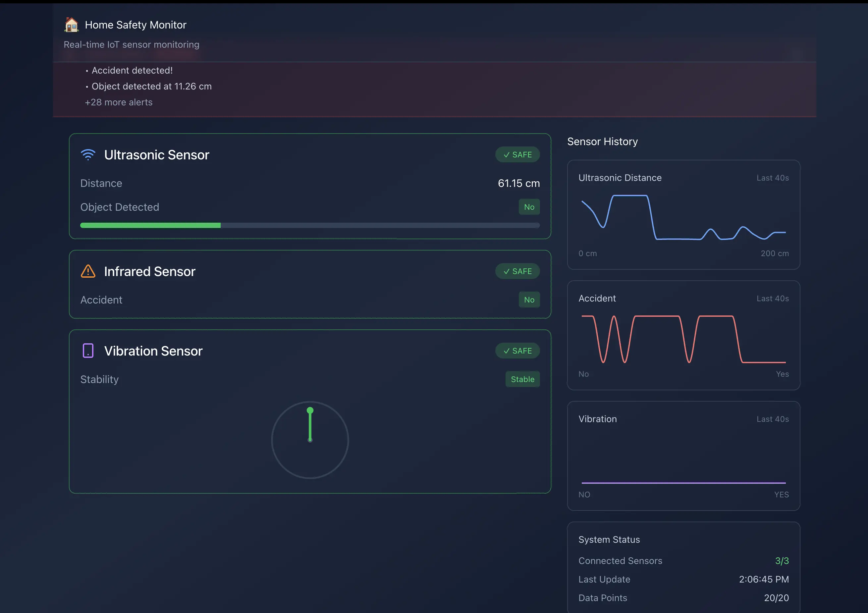868x613 pixels.
Task: Click the Infrared Sensor SAFE badge
Action: click(517, 271)
